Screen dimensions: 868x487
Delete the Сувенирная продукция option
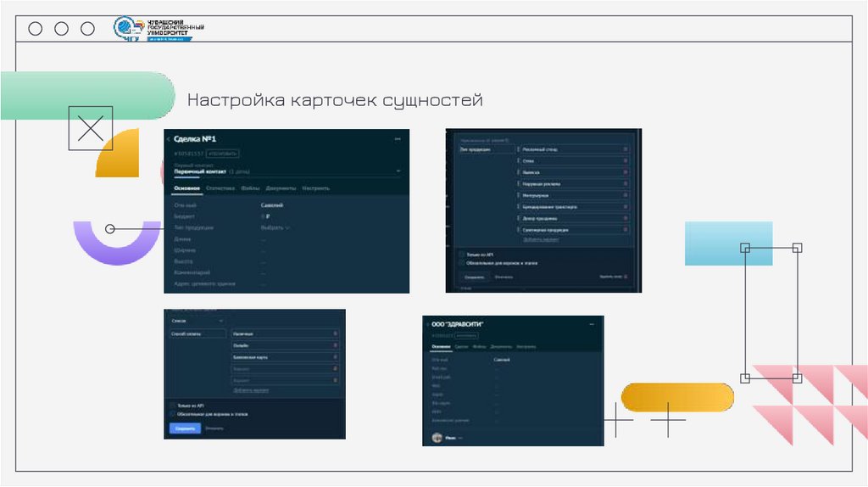point(626,229)
